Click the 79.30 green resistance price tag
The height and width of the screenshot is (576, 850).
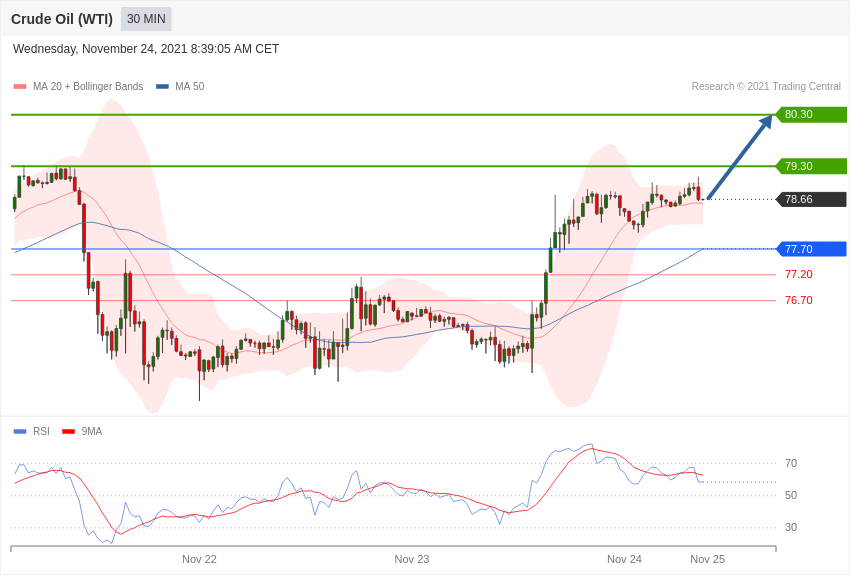coord(812,166)
